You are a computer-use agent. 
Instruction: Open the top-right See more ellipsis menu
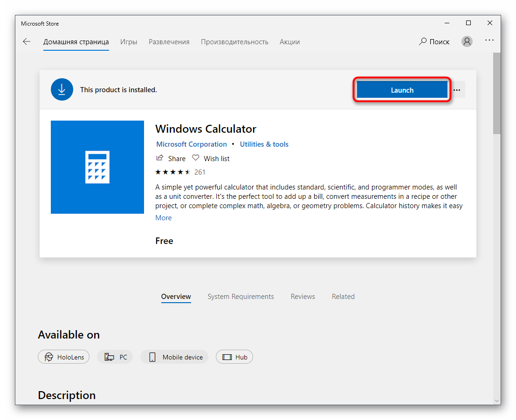pyautogui.click(x=489, y=41)
